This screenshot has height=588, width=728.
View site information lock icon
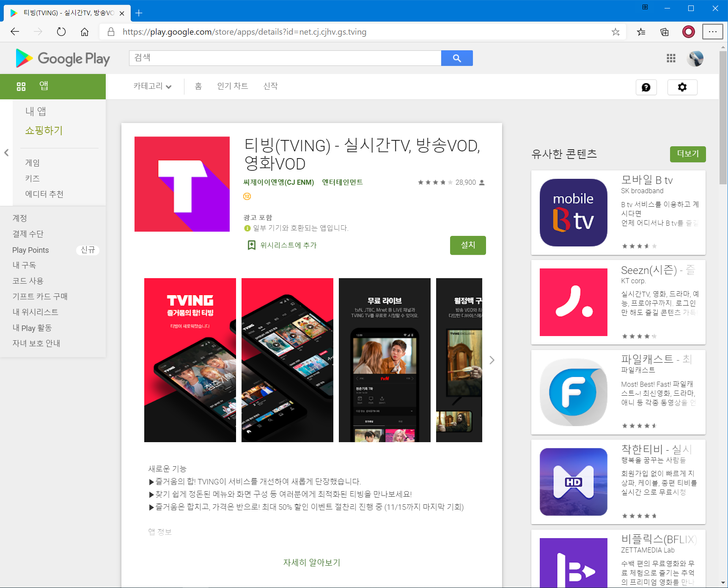[111, 32]
